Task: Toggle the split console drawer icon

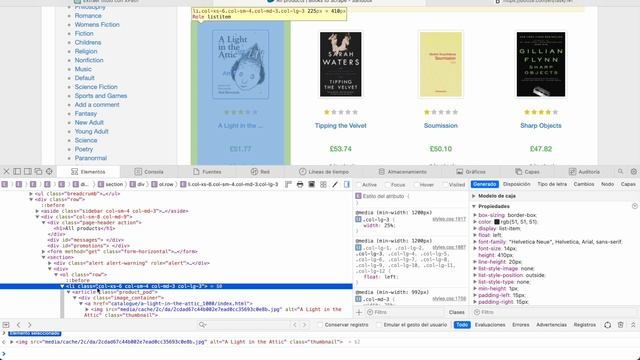Action: [6, 325]
